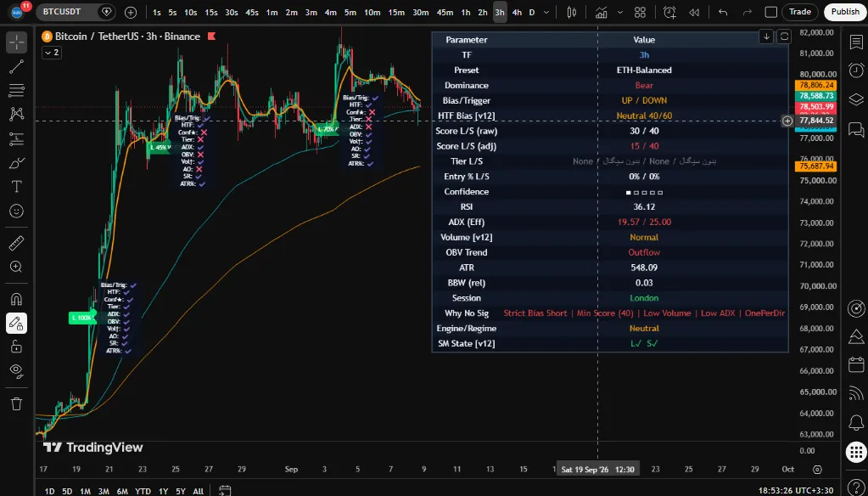
Task: Open the Trade panel
Action: click(800, 12)
